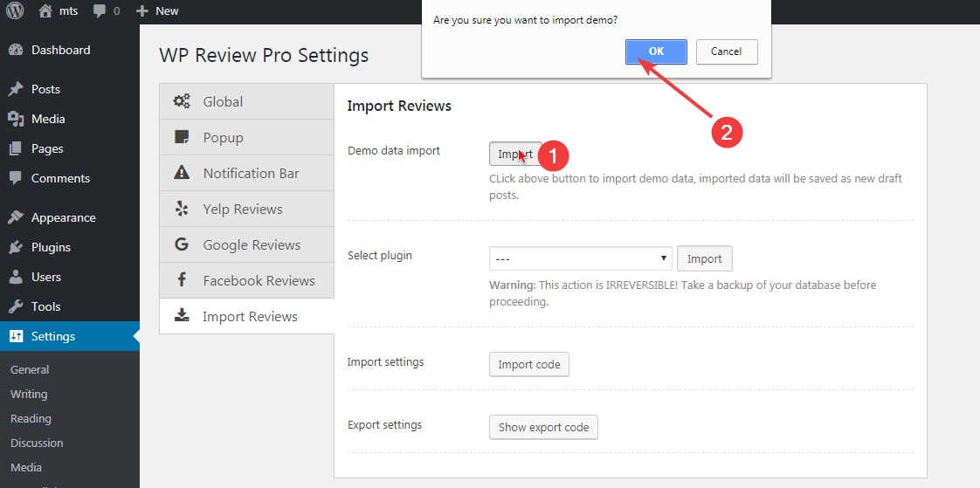Click the plus New icon in admin bar
Screen dimensions: 980x488
point(142,11)
